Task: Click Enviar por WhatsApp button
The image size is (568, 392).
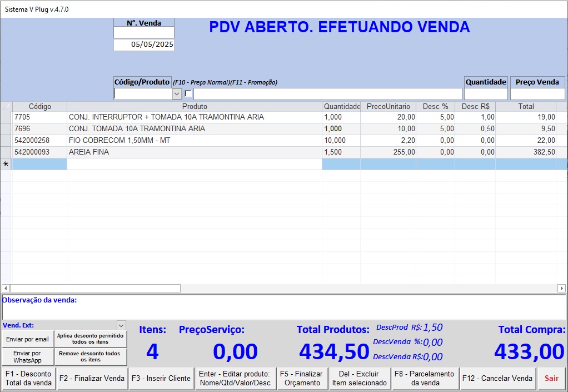Action: tap(28, 357)
